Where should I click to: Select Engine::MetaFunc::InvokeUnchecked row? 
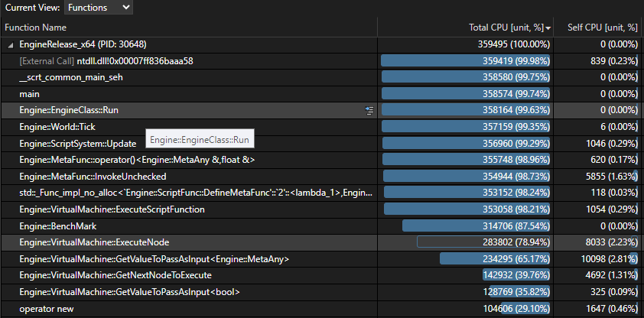322,177
